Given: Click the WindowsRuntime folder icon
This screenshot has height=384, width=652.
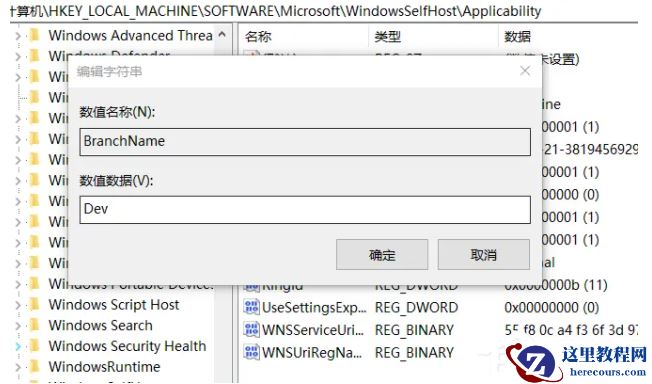Looking at the screenshot, I should pos(35,366).
